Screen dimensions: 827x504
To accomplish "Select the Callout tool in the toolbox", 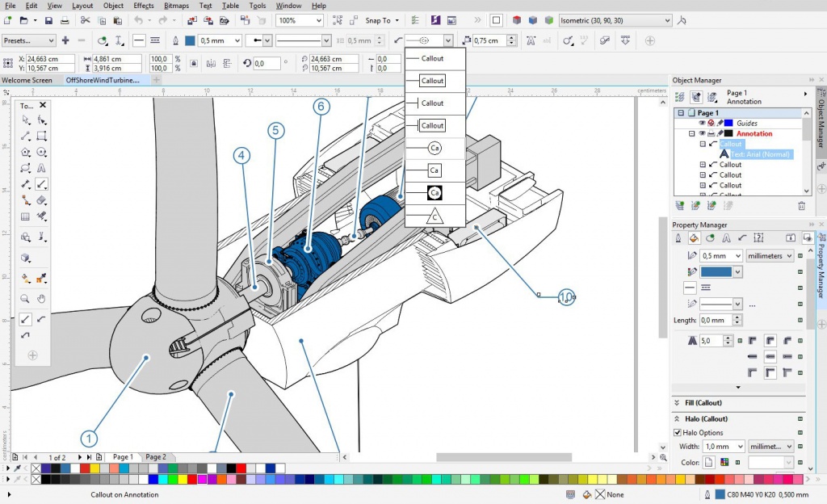I will coord(41,184).
